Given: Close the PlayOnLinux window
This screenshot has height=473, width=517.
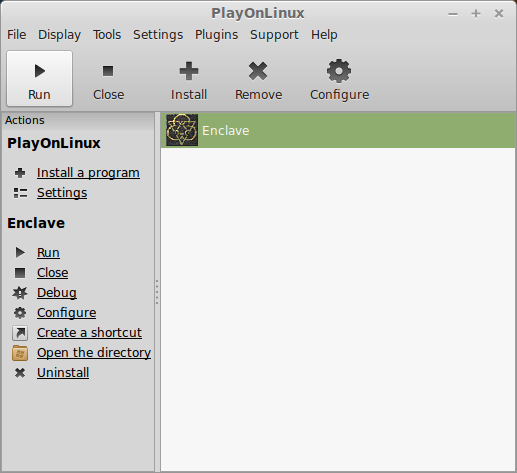Looking at the screenshot, I should (499, 14).
